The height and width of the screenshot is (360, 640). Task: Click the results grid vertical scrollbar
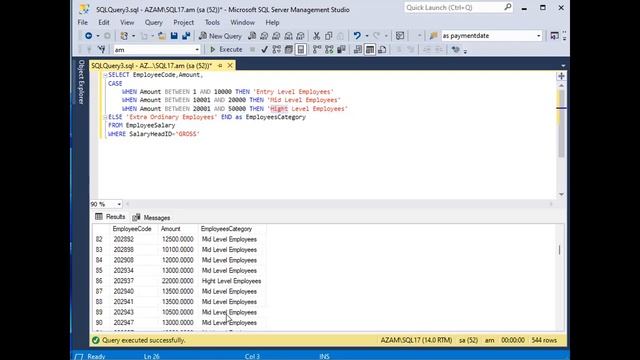560,249
